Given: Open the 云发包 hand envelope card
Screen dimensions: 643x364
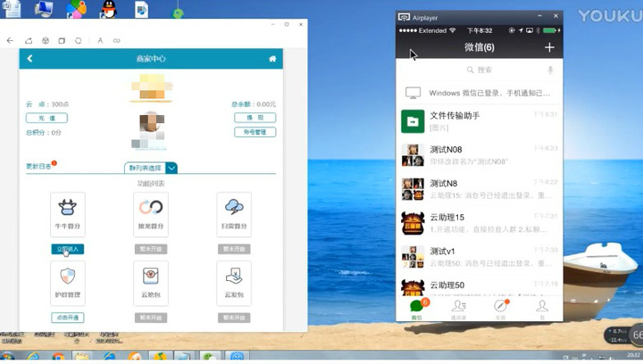Looking at the screenshot, I should point(234,284).
